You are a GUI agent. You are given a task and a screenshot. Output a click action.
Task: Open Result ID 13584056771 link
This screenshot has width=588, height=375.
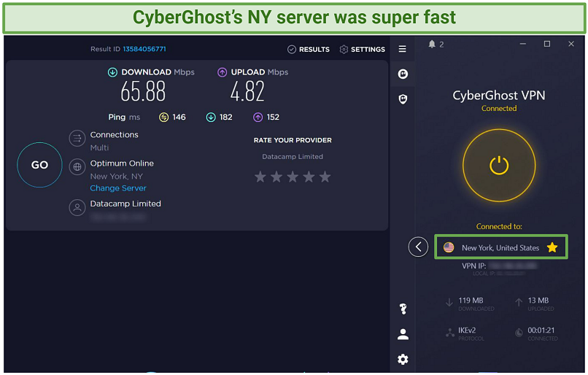pos(144,49)
